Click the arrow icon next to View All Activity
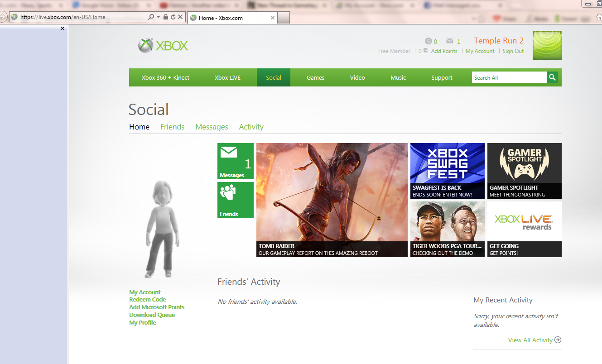The width and height of the screenshot is (602, 364). point(558,340)
